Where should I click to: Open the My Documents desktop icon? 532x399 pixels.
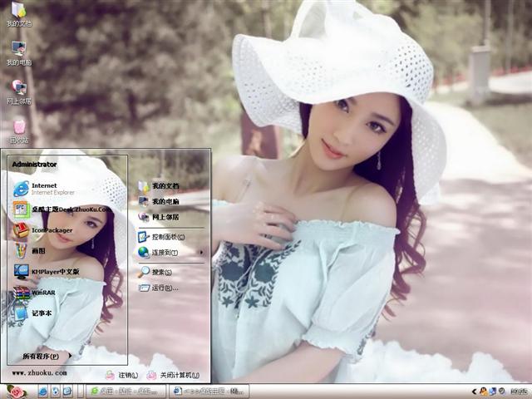click(x=18, y=15)
